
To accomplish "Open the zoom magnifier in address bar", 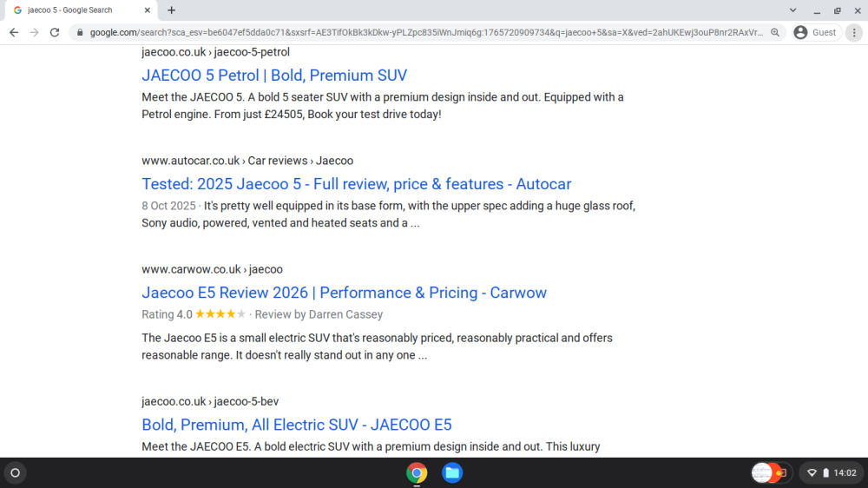I will pos(775,33).
